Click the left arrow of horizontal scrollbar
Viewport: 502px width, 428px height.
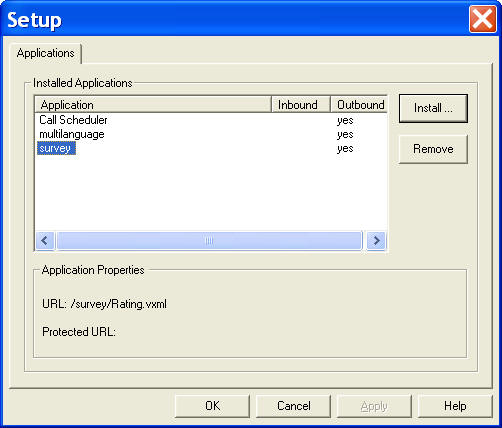pos(45,241)
